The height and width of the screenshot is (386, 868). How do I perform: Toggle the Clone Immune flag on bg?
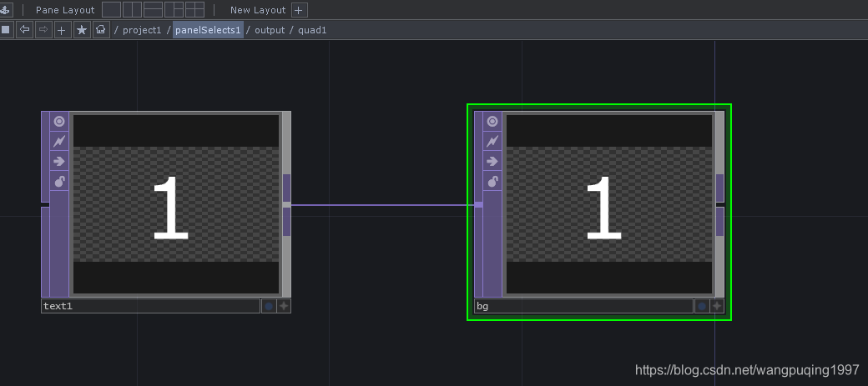tap(492, 141)
